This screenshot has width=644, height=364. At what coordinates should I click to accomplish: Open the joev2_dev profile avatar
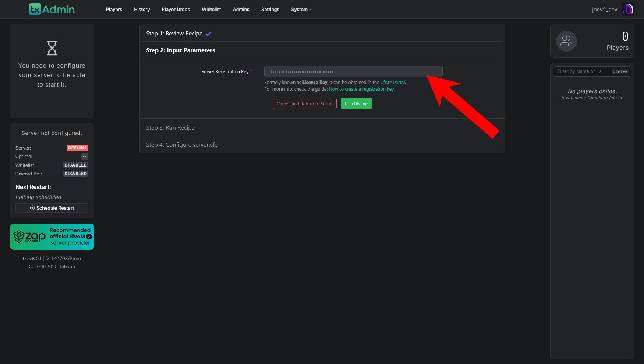[628, 9]
